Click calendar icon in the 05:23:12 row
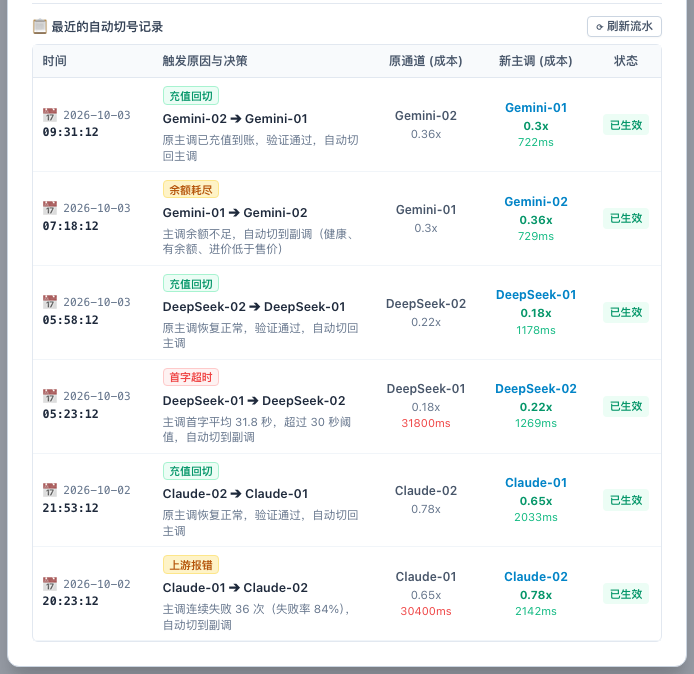The image size is (694, 674). [x=50, y=396]
